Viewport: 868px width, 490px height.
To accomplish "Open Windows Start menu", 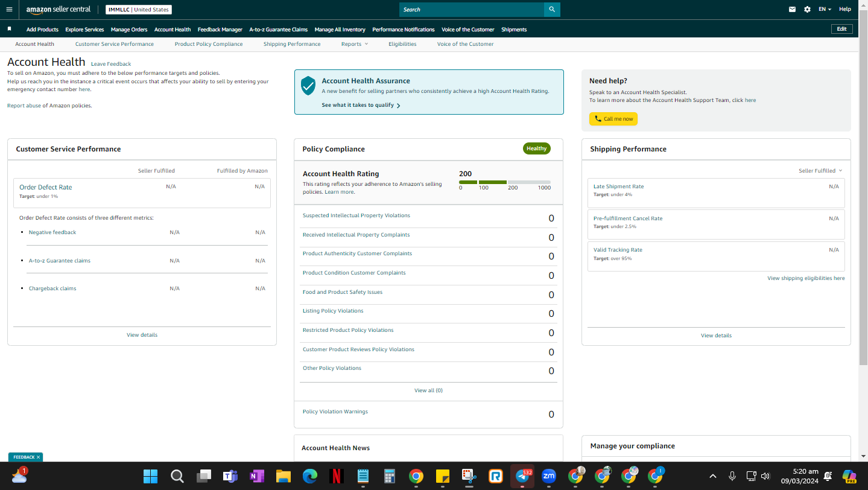I will click(150, 476).
